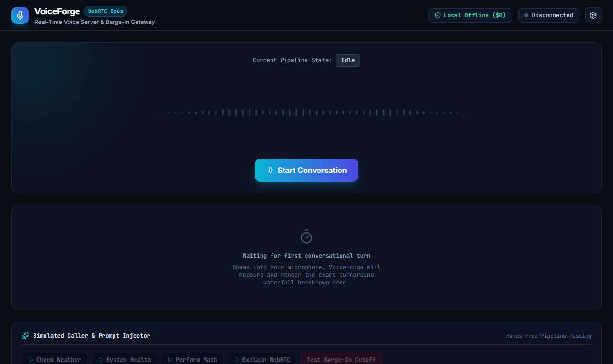Click the 'Simulated Caller & Prompt Injector' heading
Image resolution: width=613 pixels, height=364 pixels.
pyautogui.click(x=91, y=336)
